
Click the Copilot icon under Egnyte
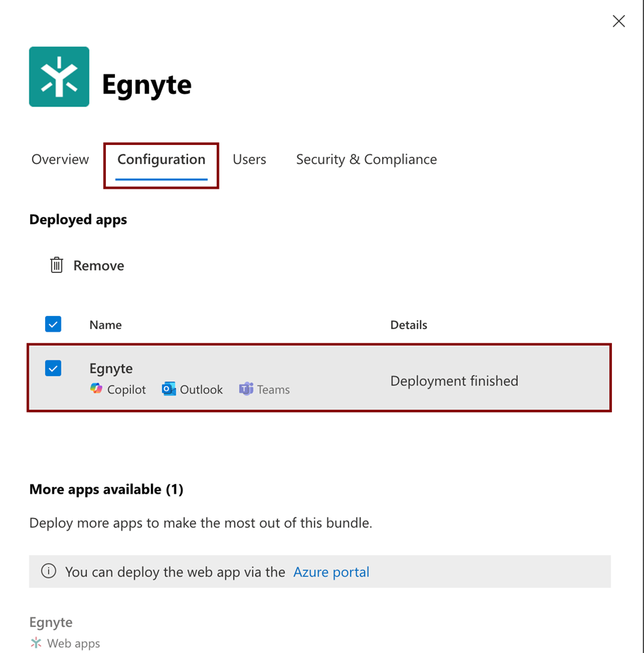tap(97, 389)
